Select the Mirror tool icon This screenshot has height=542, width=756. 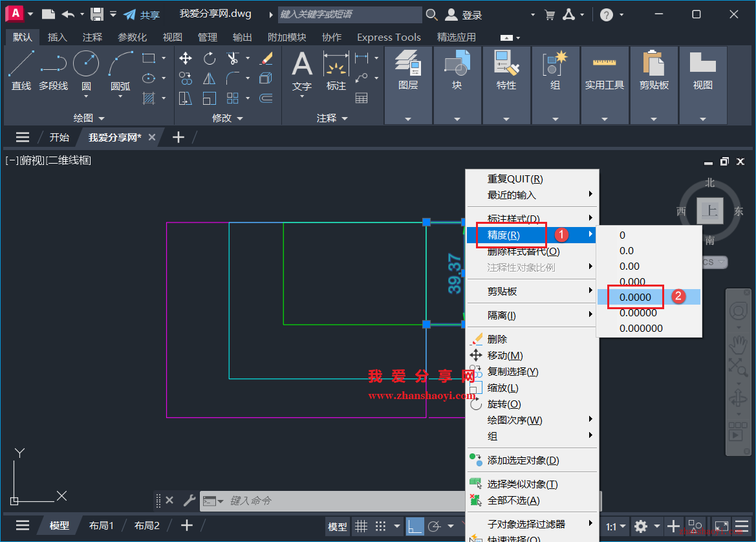[x=210, y=78]
